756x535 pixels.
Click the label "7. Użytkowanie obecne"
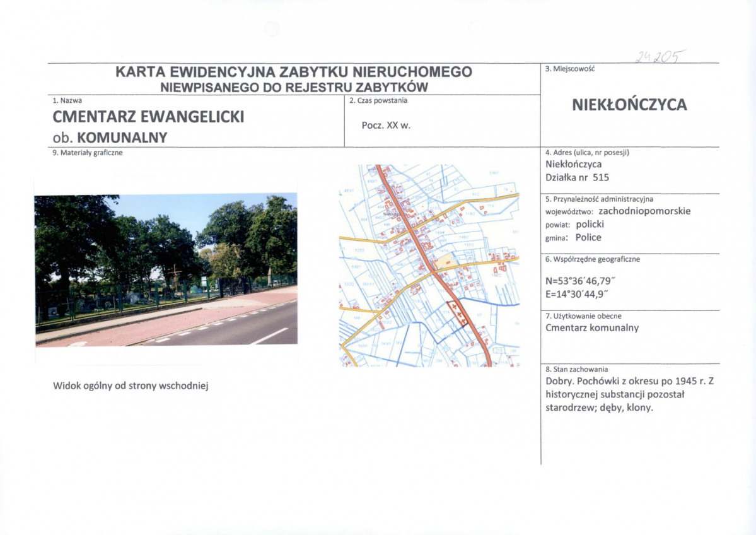coord(583,316)
